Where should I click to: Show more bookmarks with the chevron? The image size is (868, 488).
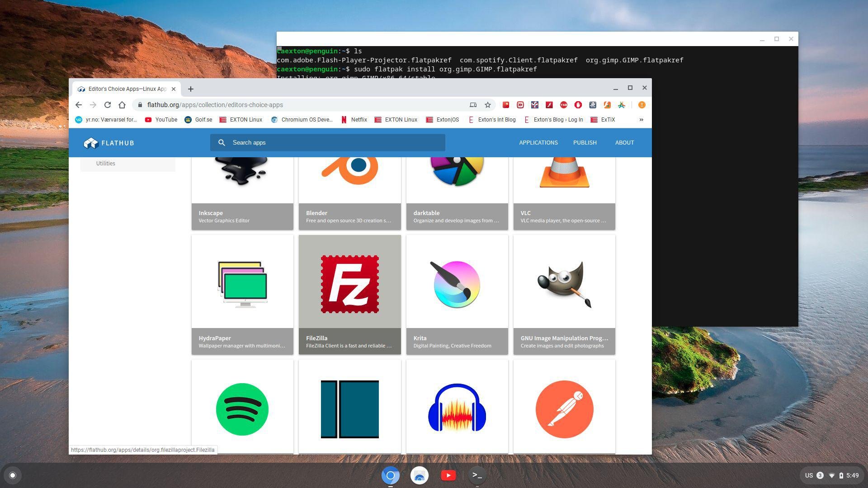pos(641,120)
